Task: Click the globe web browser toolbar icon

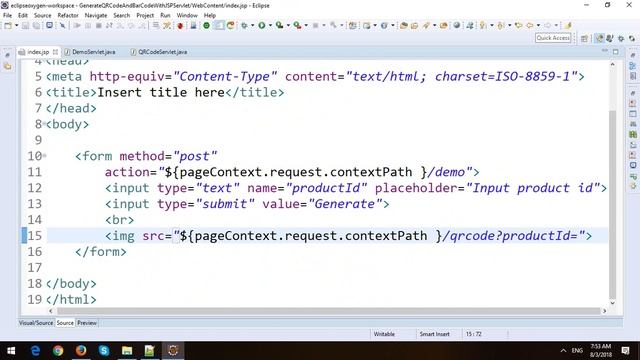Action: coord(384,26)
